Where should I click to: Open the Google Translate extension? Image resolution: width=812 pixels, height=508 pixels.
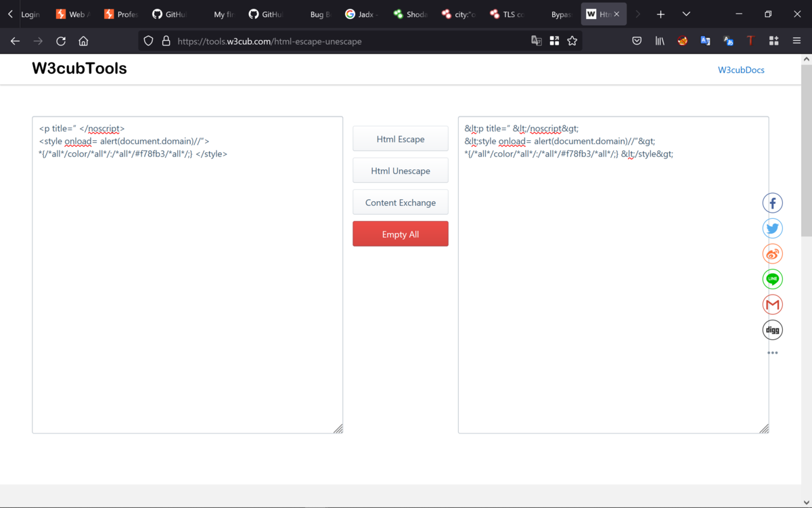pyautogui.click(x=705, y=41)
